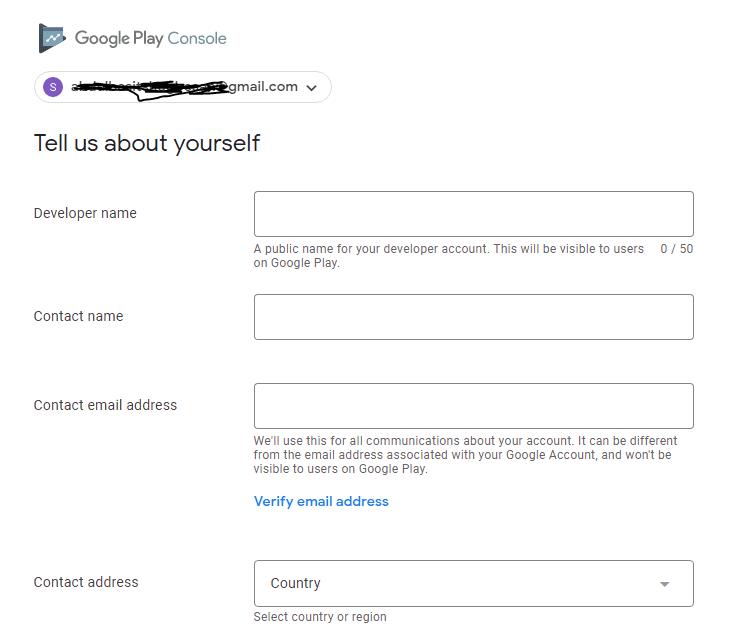The image size is (730, 633).
Task: Click the 0 / 50 character counter
Action: click(677, 249)
